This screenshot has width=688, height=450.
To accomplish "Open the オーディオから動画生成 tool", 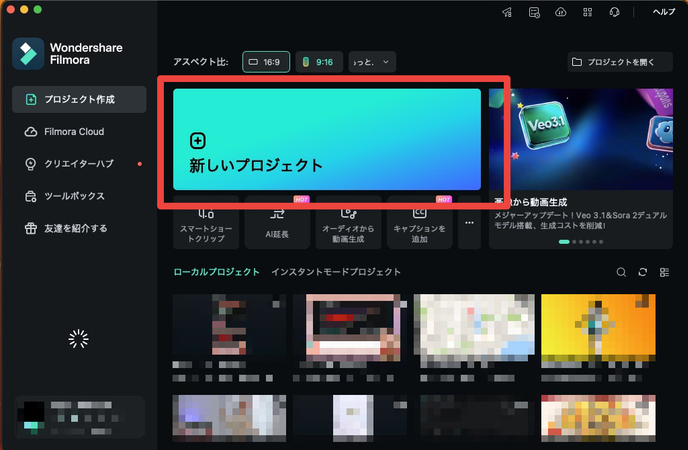I will (348, 223).
